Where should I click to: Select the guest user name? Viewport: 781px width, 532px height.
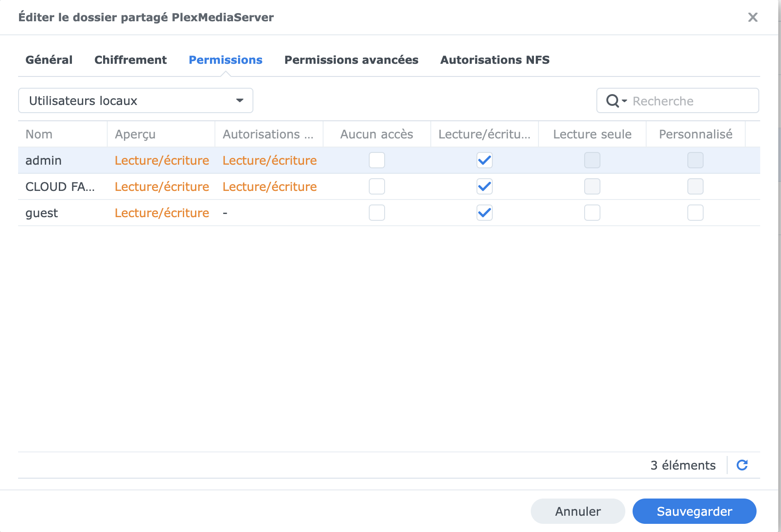point(42,213)
